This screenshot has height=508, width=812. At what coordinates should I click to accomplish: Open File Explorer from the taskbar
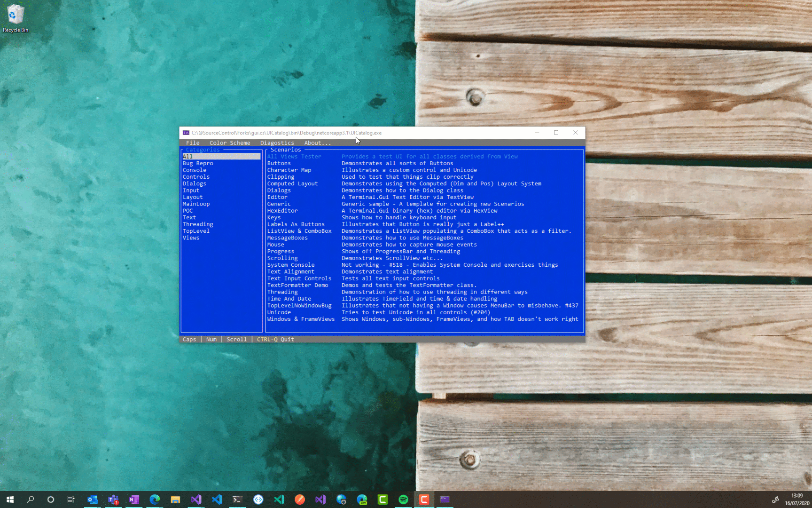point(175,500)
